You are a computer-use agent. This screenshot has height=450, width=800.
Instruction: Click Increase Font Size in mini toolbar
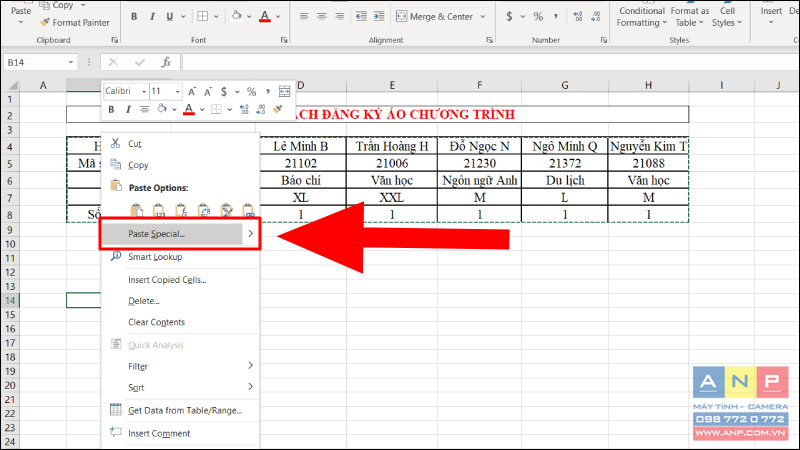192,91
